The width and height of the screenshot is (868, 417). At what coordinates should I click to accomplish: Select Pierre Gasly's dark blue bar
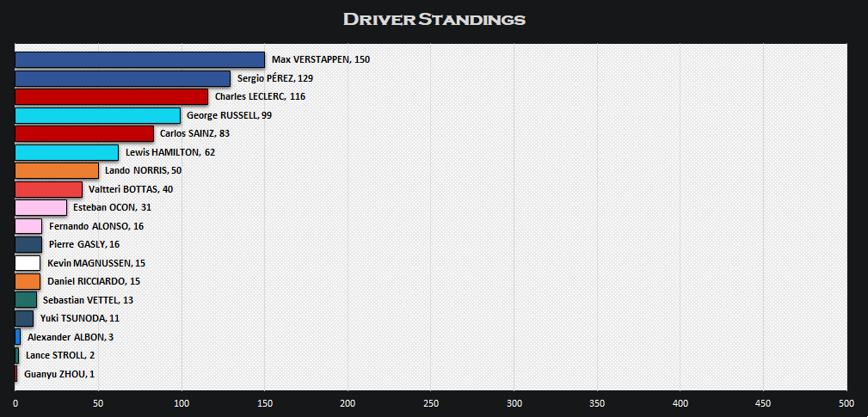pos(28,244)
